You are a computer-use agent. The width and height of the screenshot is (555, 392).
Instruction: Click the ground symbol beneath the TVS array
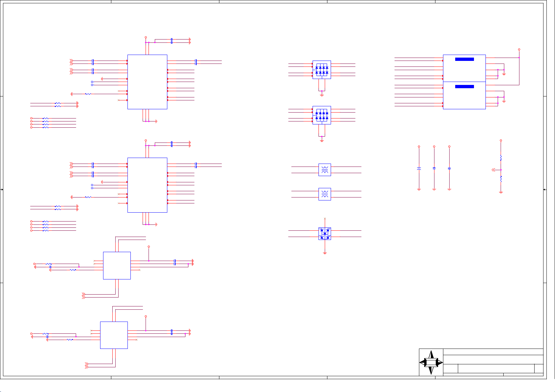pos(325,253)
